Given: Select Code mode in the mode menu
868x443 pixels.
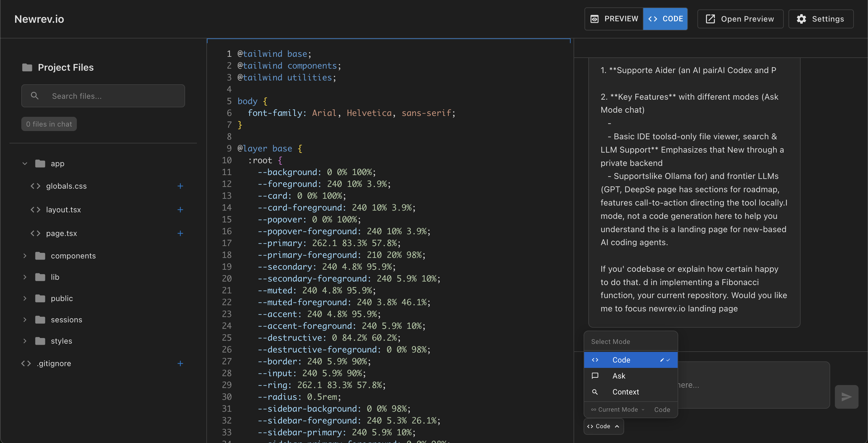Looking at the screenshot, I should tap(630, 360).
